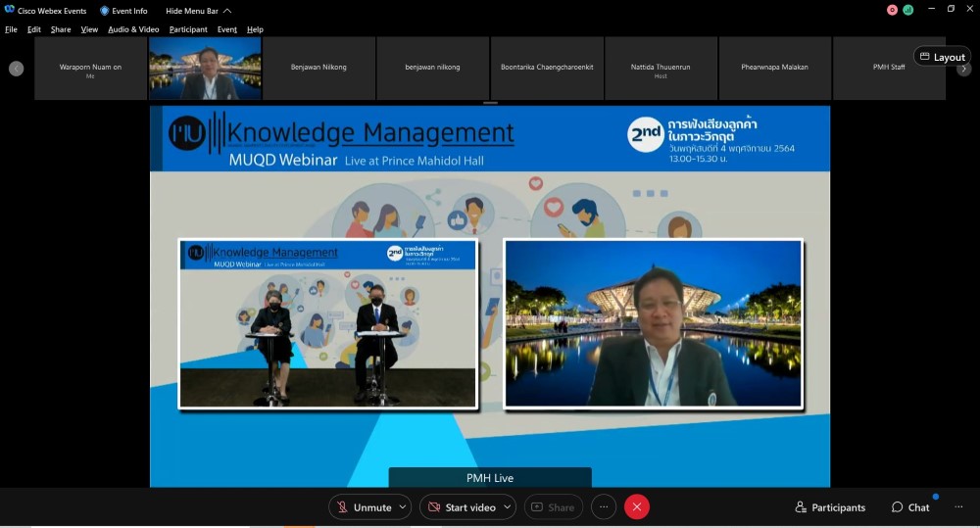Open the more options ellipsis beside Share

point(604,506)
